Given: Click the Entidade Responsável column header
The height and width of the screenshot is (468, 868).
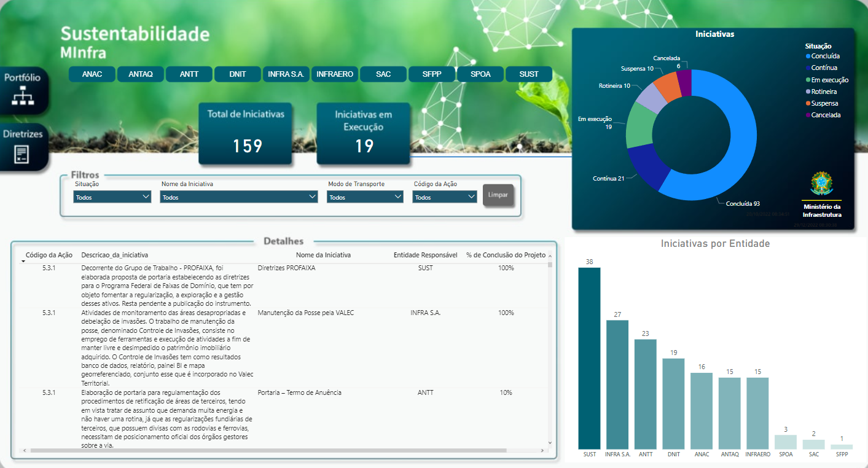Looking at the screenshot, I should (425, 255).
